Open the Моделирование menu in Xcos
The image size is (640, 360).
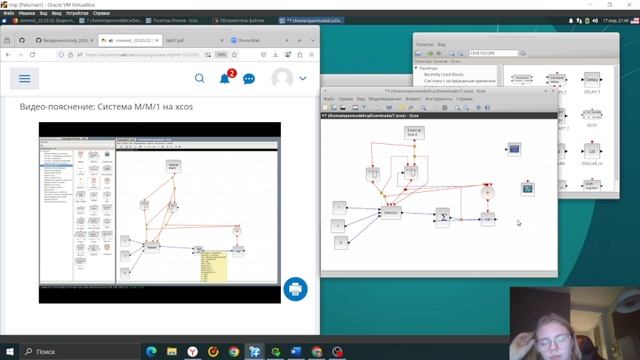click(x=385, y=99)
